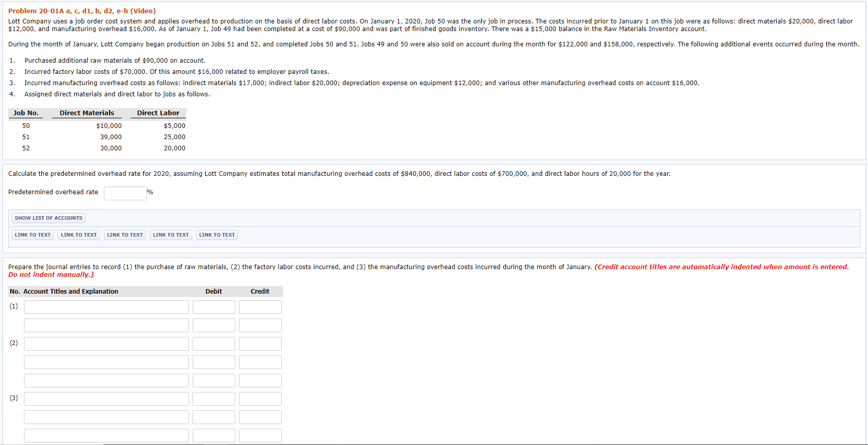Select entry (2) first-line Debit field

(x=214, y=344)
